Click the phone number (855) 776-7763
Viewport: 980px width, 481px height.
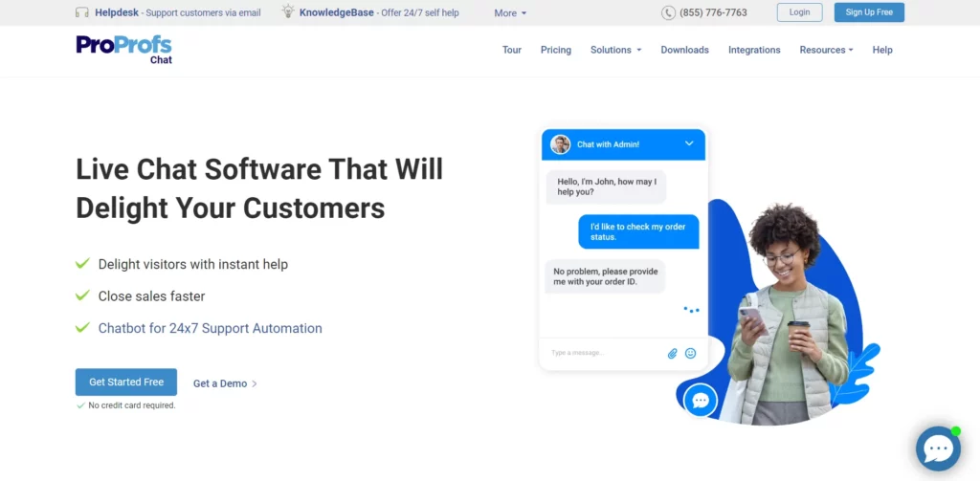[x=713, y=12]
